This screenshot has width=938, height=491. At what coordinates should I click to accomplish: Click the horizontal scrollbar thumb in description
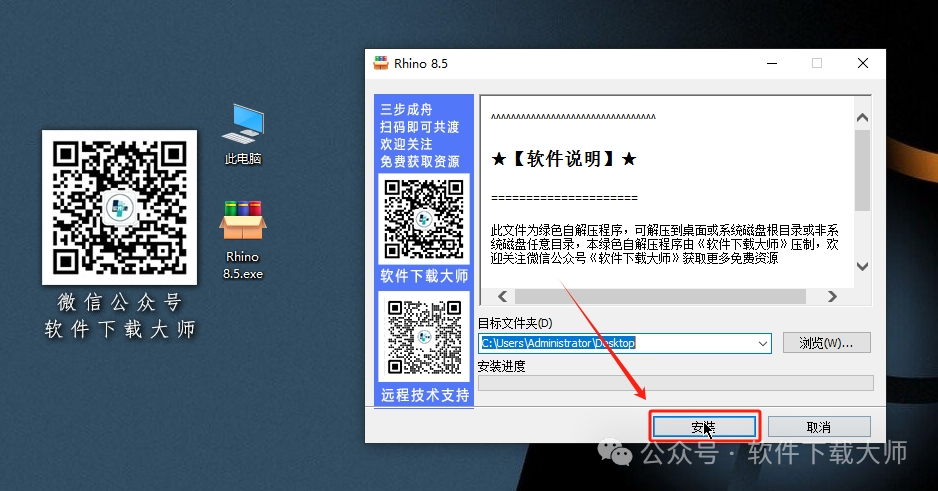pyautogui.click(x=660, y=296)
